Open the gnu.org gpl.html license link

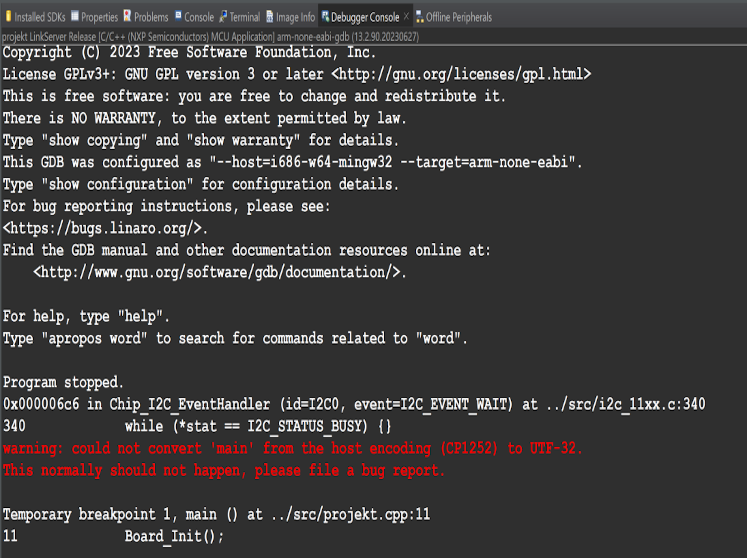[461, 74]
